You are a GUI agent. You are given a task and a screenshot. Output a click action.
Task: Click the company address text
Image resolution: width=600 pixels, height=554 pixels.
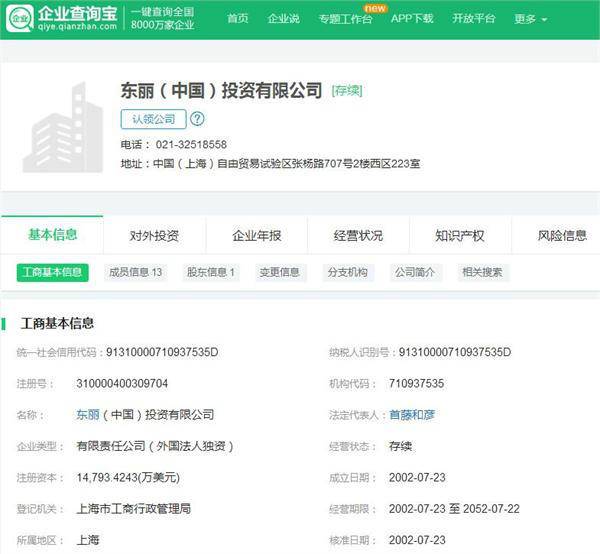click(x=287, y=164)
